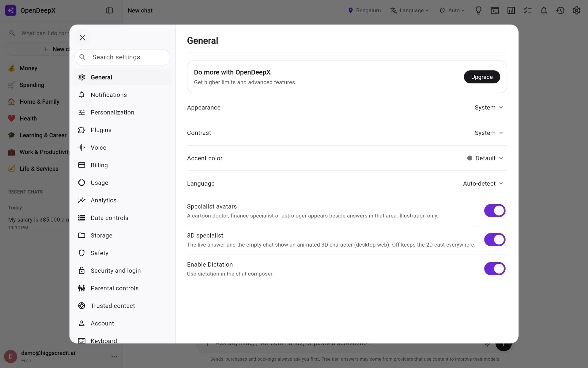
Task: Click the checklist icon in header
Action: pos(527,10)
